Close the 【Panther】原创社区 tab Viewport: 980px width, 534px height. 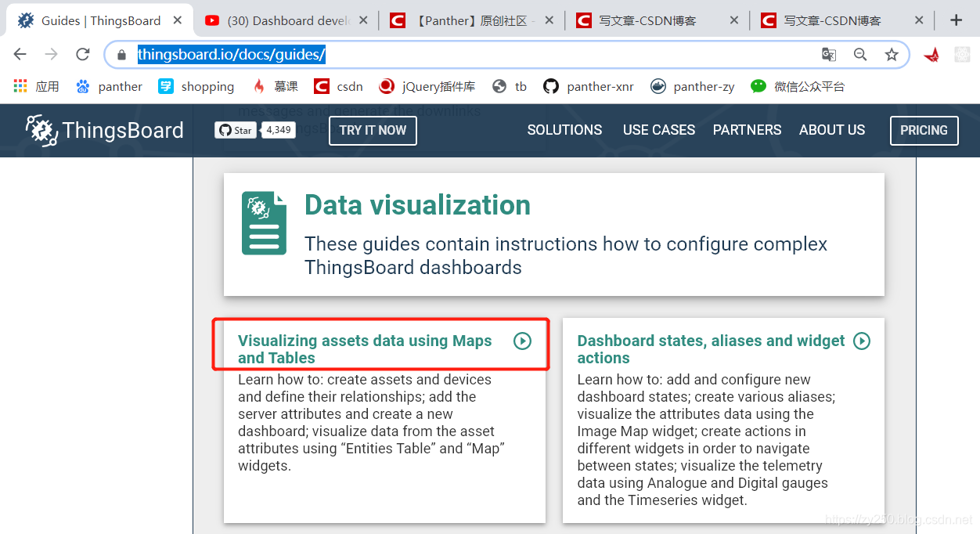(549, 20)
